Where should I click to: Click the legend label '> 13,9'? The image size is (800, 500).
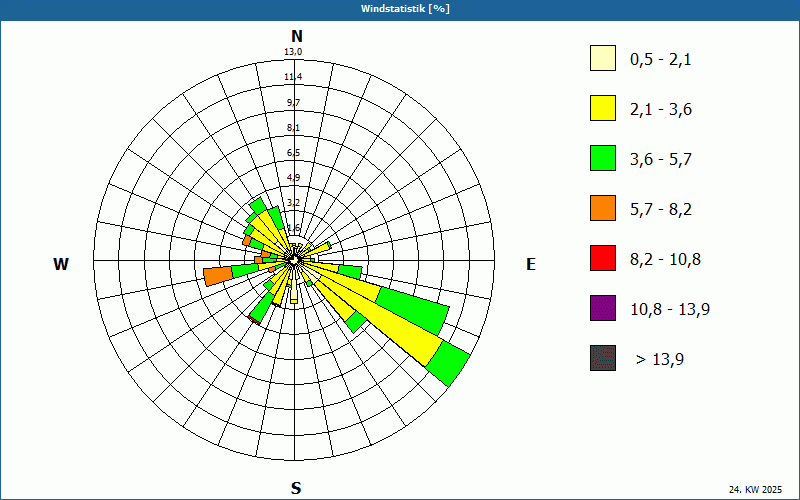[660, 360]
